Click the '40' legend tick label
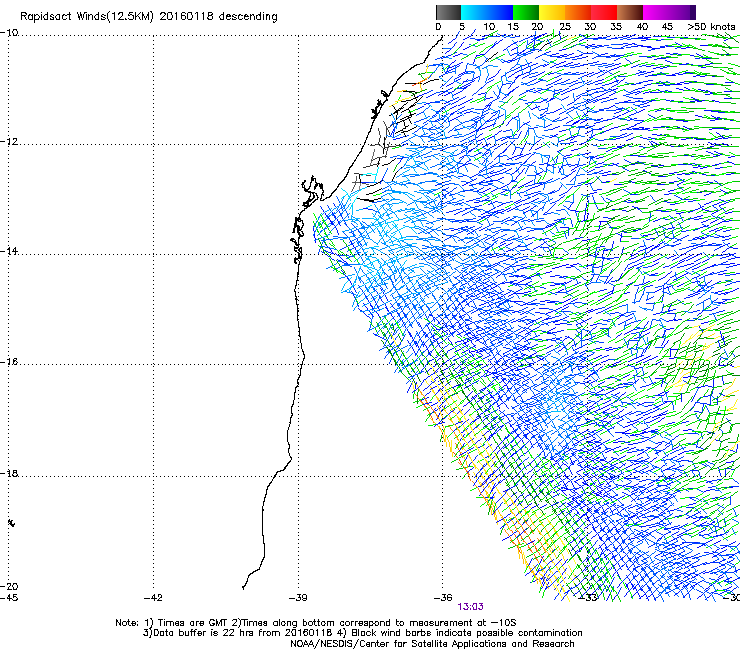This screenshot has height=650, width=740. [x=642, y=27]
